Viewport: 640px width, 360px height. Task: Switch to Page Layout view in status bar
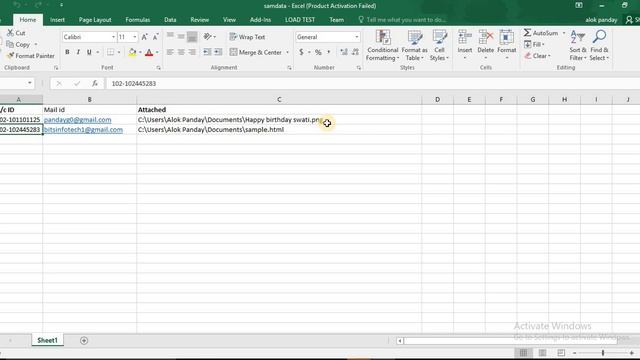pyautogui.click(x=542, y=353)
